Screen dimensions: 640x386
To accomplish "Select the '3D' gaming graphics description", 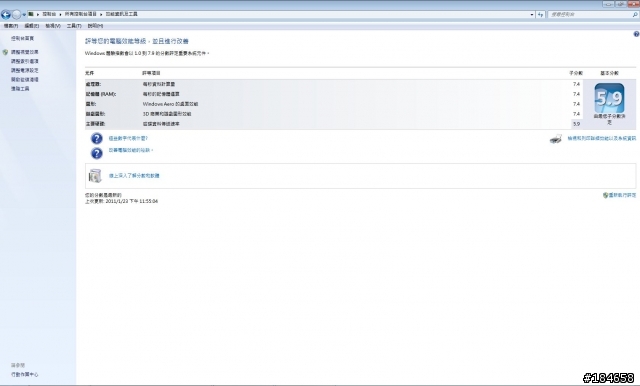I will tap(167, 114).
